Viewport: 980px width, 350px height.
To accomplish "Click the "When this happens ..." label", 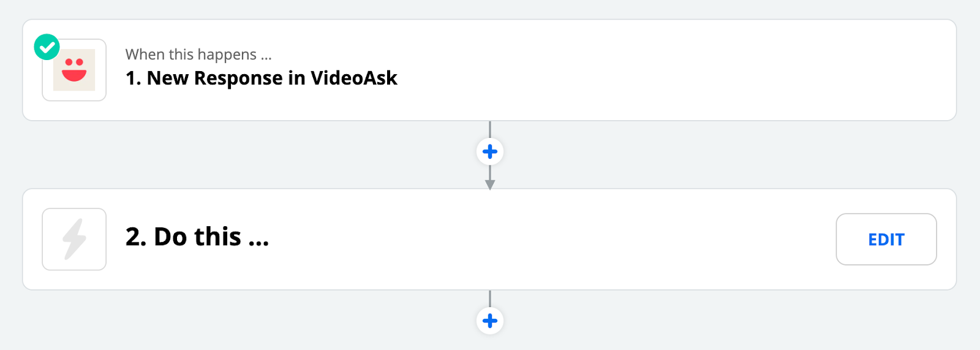I will coord(198,55).
